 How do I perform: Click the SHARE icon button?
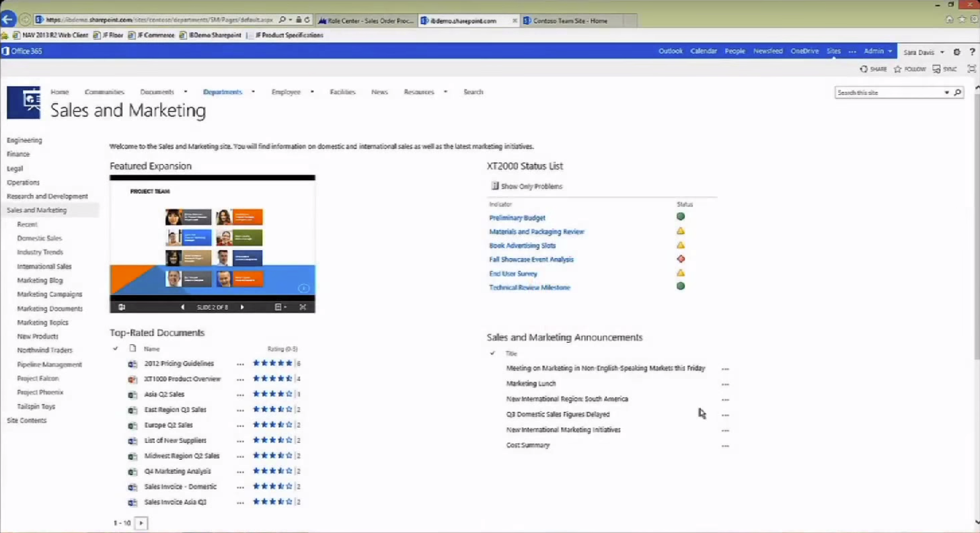pyautogui.click(x=873, y=69)
